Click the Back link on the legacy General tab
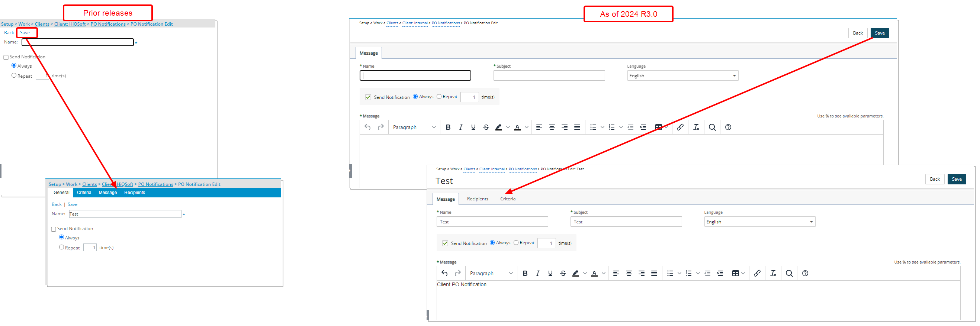This screenshot has width=980, height=326. coord(56,204)
